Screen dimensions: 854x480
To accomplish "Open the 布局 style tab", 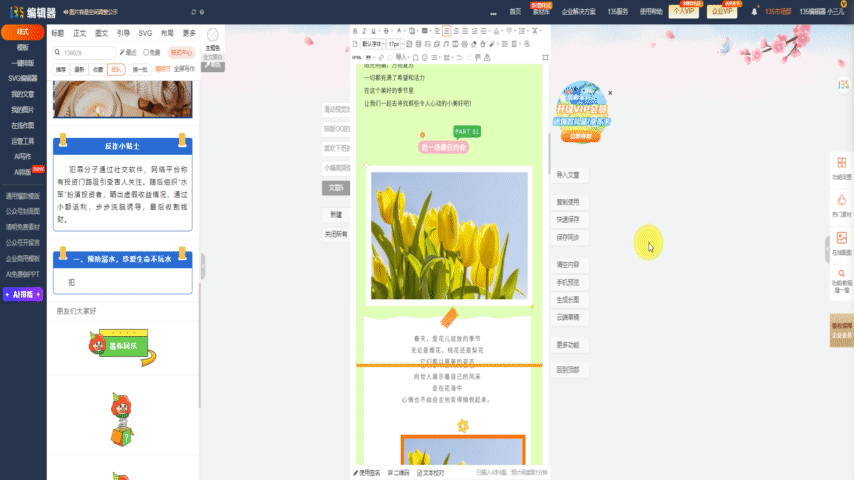I will (167, 33).
